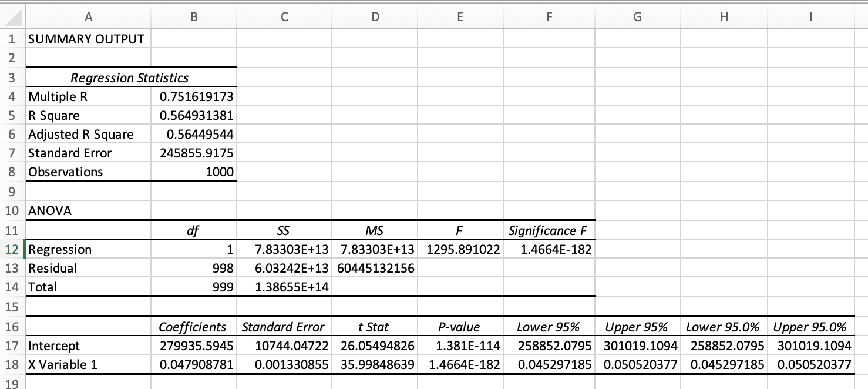Click the Residual row label
The width and height of the screenshot is (868, 389).
click(x=88, y=269)
